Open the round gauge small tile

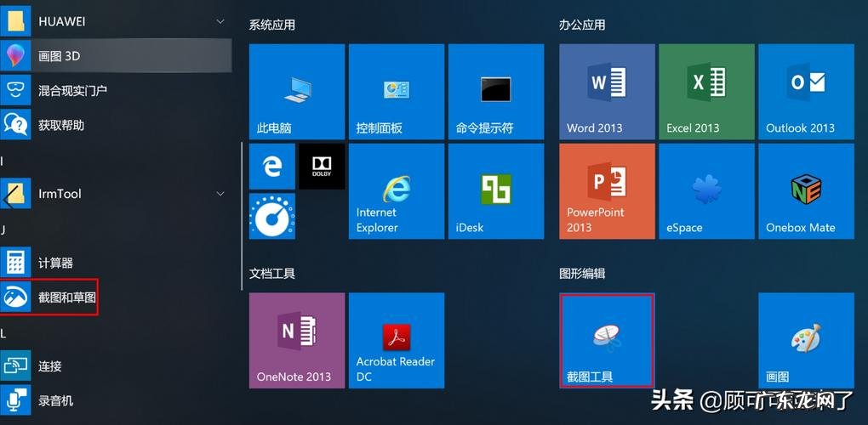click(271, 216)
